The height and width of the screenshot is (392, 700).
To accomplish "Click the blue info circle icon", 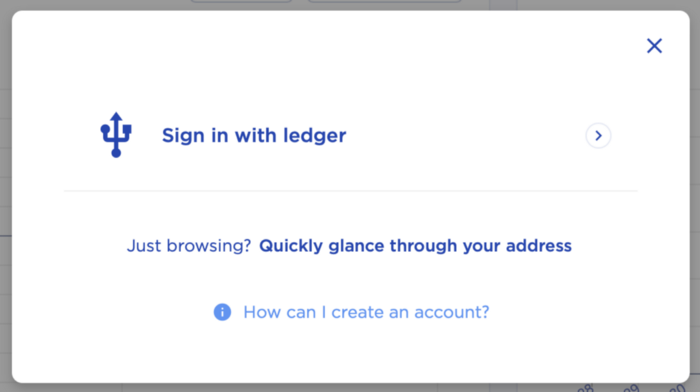I will point(222,312).
